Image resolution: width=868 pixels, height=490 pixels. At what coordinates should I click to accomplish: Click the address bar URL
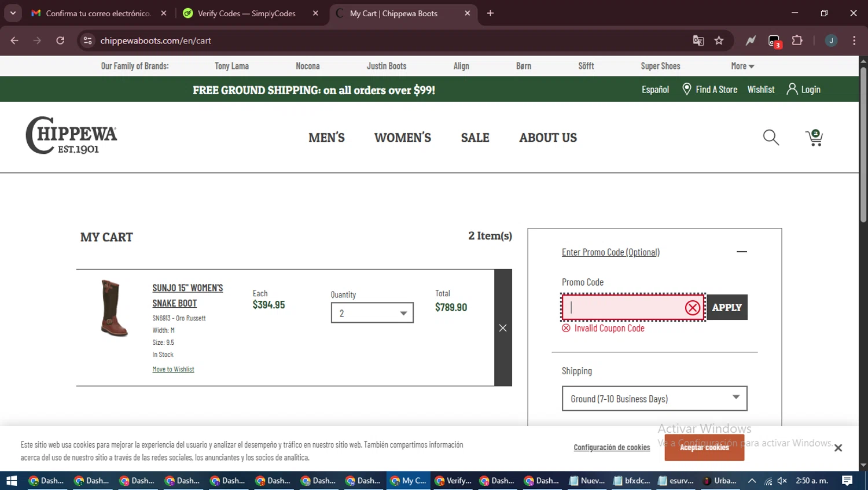[156, 40]
